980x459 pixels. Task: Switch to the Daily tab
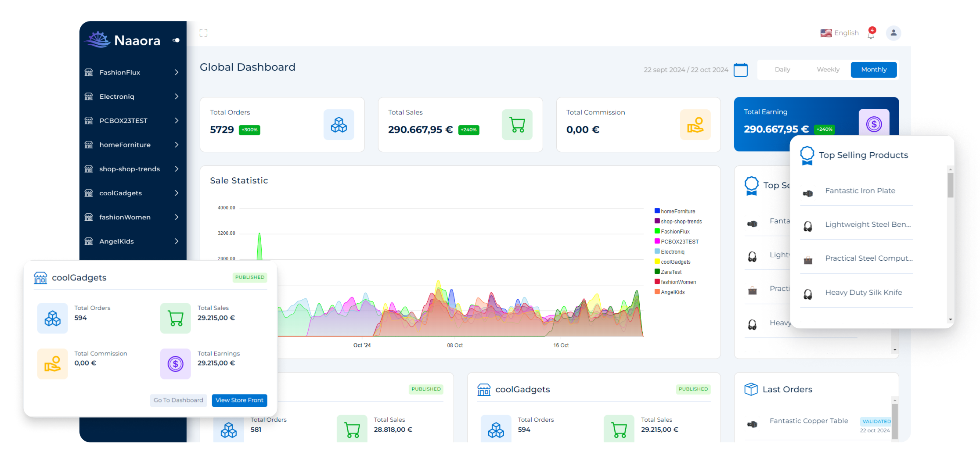[x=782, y=70]
